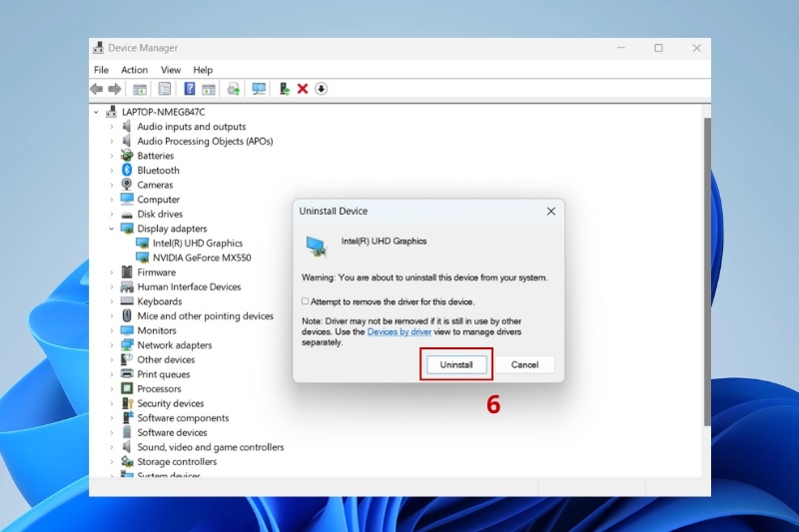
Task: Click the Firmware category icon
Action: [x=127, y=271]
